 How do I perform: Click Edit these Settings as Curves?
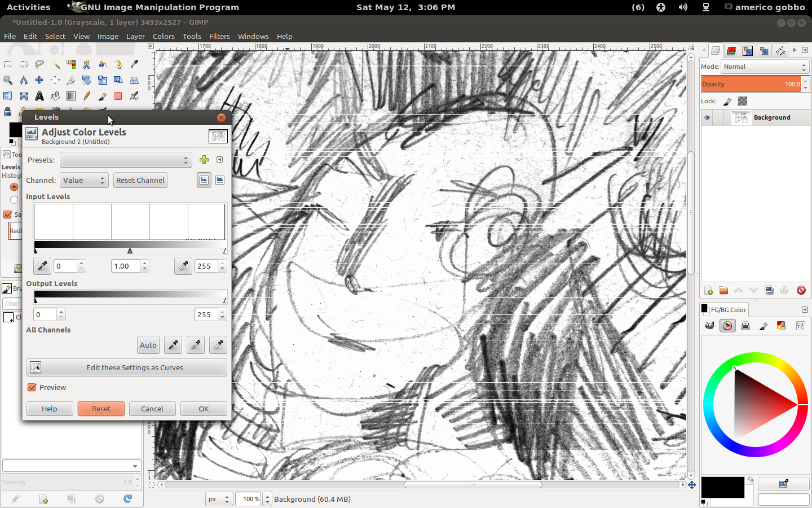pyautogui.click(x=126, y=367)
